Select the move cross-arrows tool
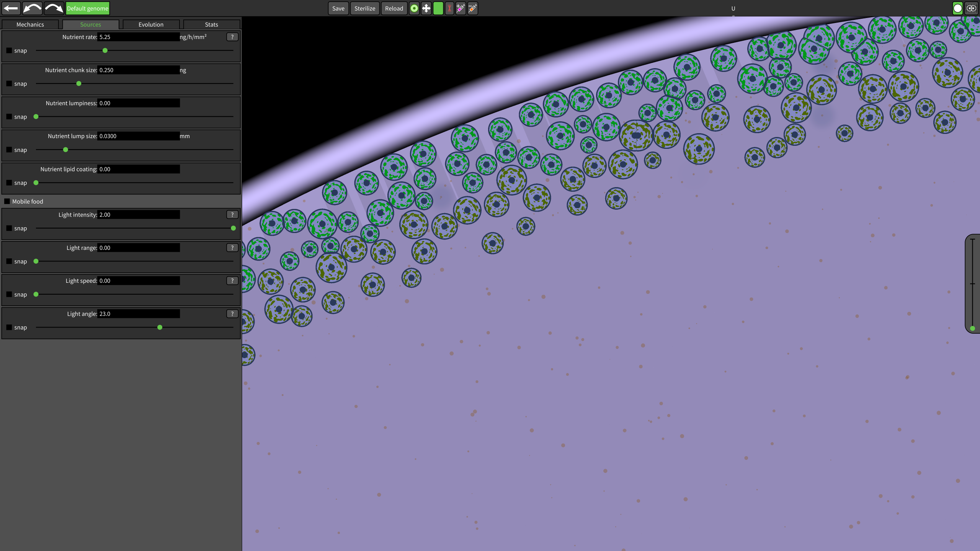 (426, 8)
